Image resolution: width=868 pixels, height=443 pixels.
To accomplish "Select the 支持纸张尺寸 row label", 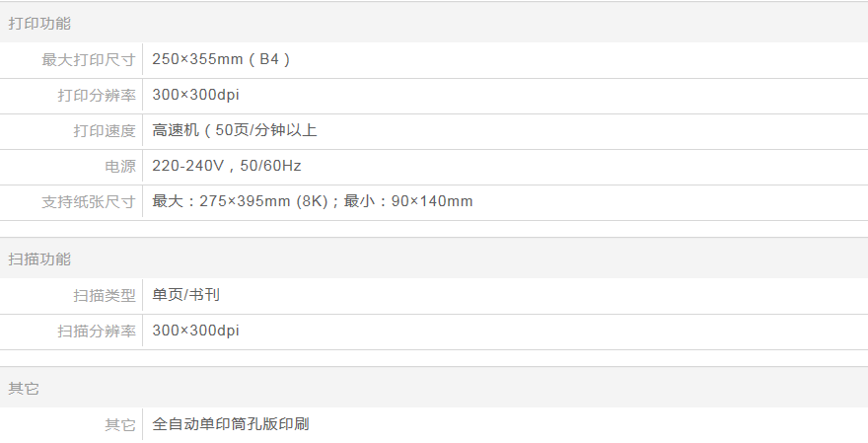I will 89,201.
